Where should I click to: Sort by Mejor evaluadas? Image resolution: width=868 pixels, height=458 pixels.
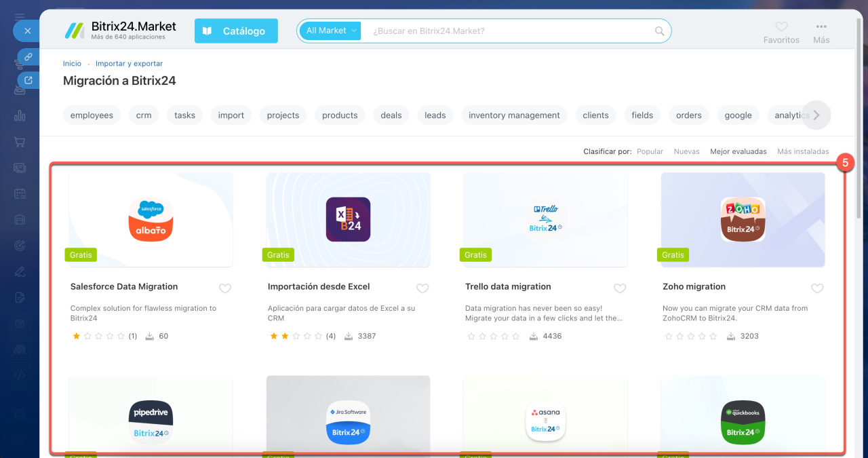click(x=738, y=151)
